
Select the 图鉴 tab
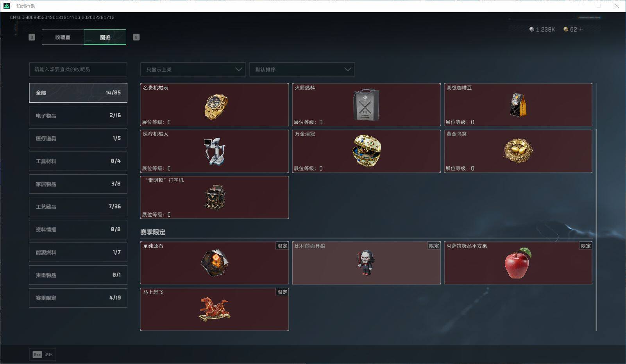pos(105,37)
